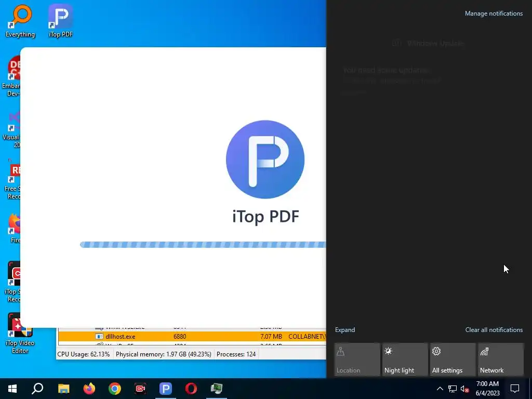
Task: Open File Explorer from the taskbar
Action: [x=63, y=389]
